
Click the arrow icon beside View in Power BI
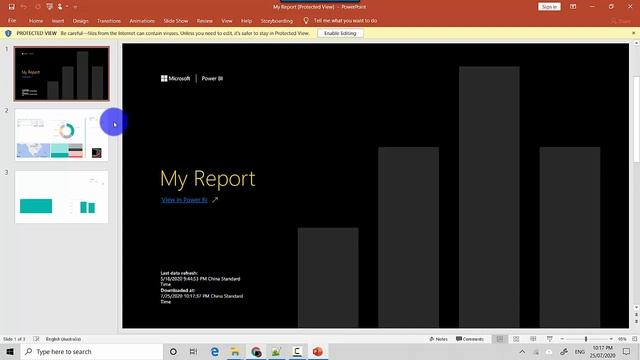click(x=215, y=200)
